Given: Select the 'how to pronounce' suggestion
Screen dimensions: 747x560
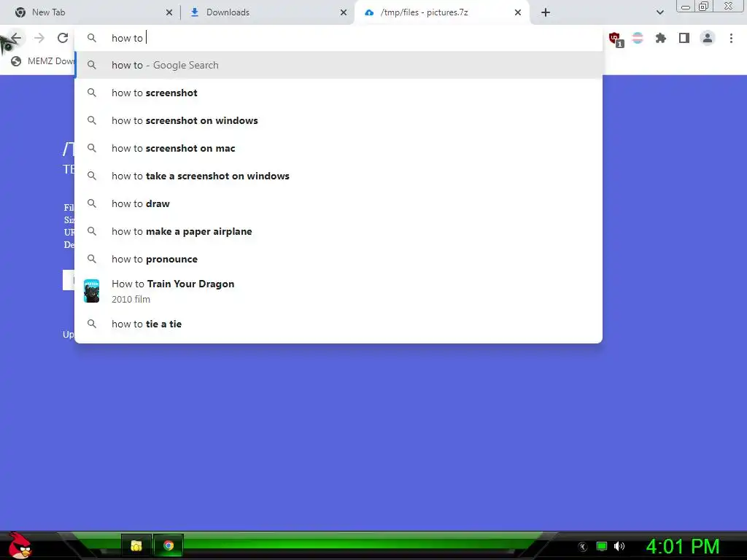Looking at the screenshot, I should 338,259.
